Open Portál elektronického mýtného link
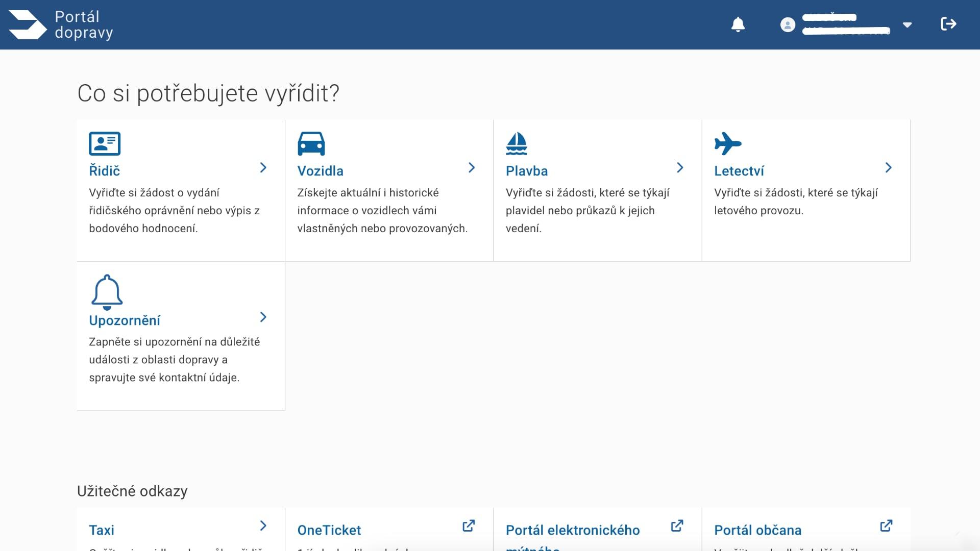The image size is (980, 551). [573, 537]
